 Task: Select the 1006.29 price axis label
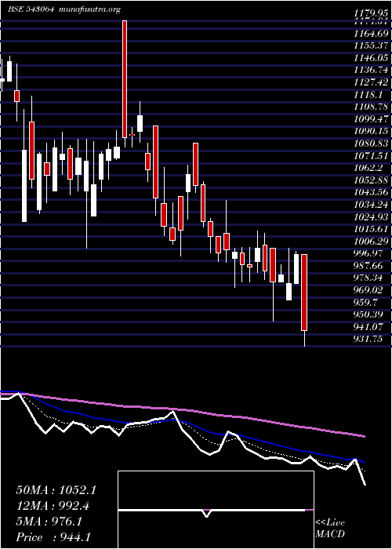[371, 241]
